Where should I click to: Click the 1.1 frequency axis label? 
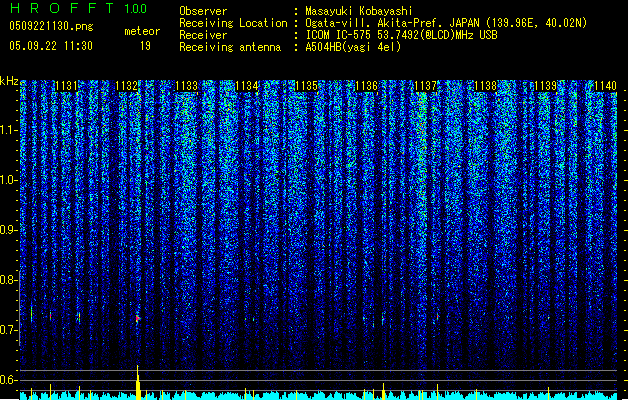(x=8, y=130)
